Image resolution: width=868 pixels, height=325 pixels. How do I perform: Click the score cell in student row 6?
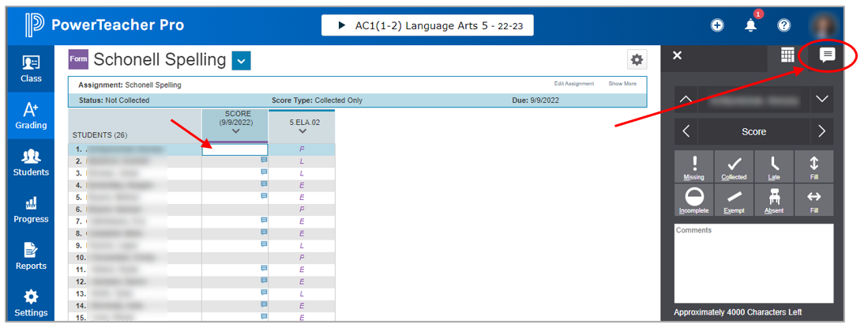click(235, 209)
